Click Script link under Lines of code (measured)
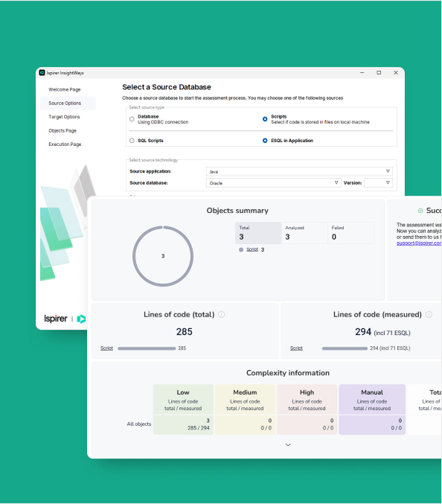The width and height of the screenshot is (442, 504). tap(296, 348)
